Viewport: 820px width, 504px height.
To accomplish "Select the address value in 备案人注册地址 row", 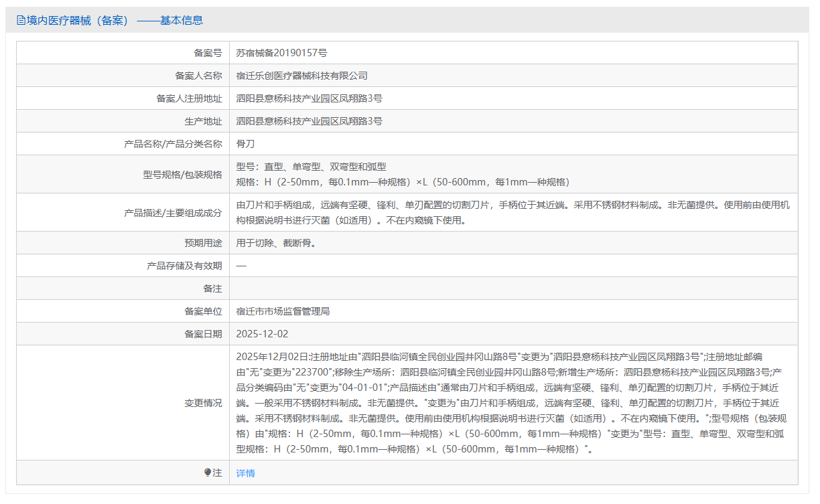I will click(x=310, y=98).
